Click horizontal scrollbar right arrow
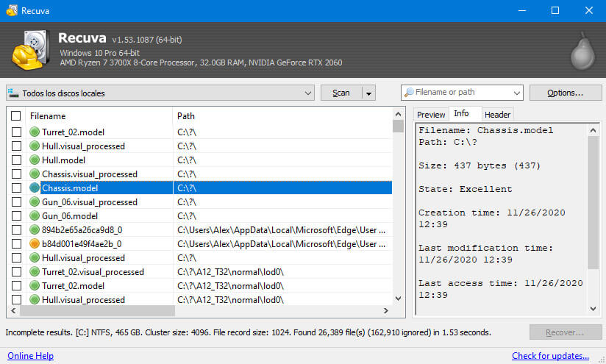The width and height of the screenshot is (606, 364). [385, 310]
